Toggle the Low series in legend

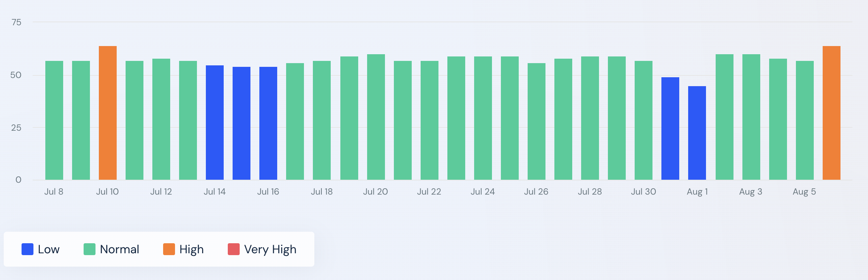48,249
